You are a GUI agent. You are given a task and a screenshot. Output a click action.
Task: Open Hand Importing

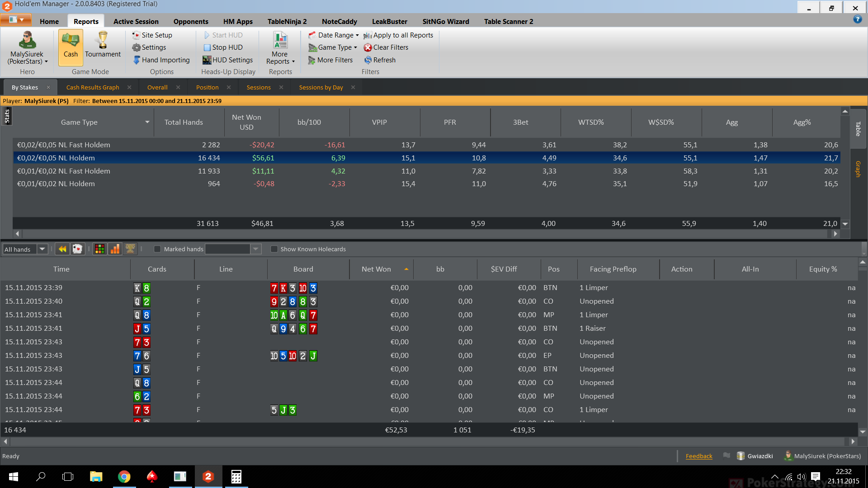point(161,60)
